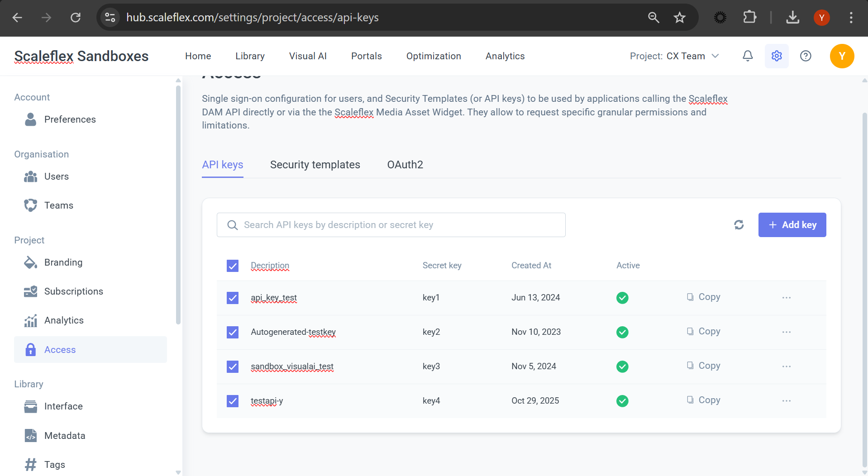Image resolution: width=868 pixels, height=476 pixels.
Task: Bookmark this page with star icon
Action: (x=679, y=18)
